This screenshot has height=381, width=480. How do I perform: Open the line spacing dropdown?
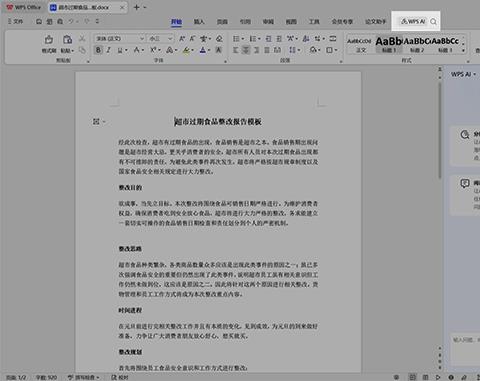tap(299, 50)
